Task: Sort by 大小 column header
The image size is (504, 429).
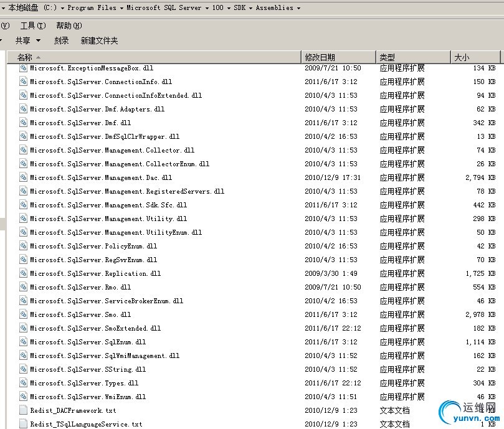Action: click(x=476, y=57)
